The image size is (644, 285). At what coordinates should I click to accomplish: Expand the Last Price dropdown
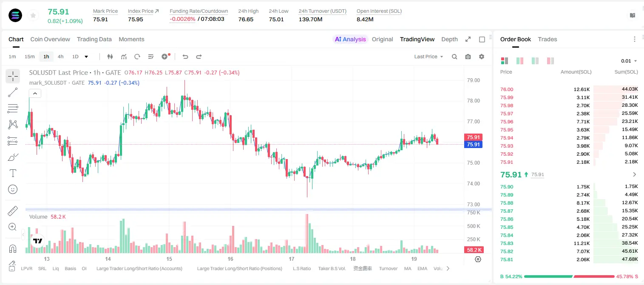(x=428, y=57)
